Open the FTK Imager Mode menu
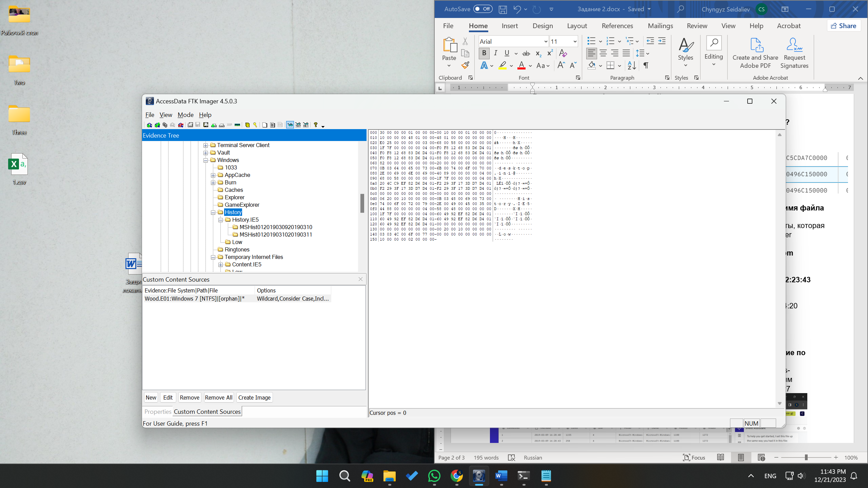The width and height of the screenshot is (868, 488). click(x=185, y=115)
